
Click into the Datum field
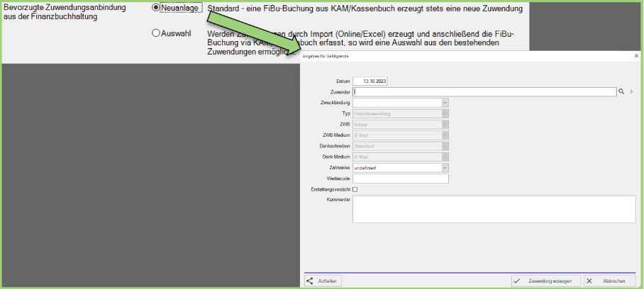click(370, 81)
